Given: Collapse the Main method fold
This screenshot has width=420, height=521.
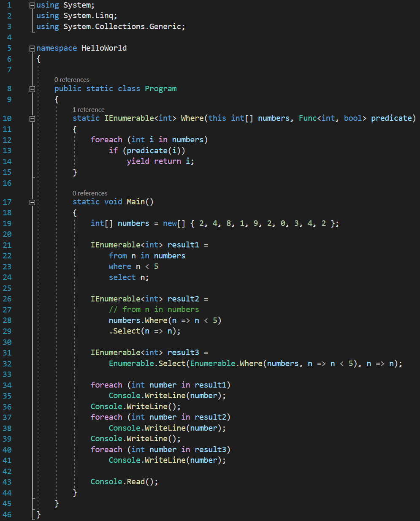Looking at the screenshot, I should (32, 202).
